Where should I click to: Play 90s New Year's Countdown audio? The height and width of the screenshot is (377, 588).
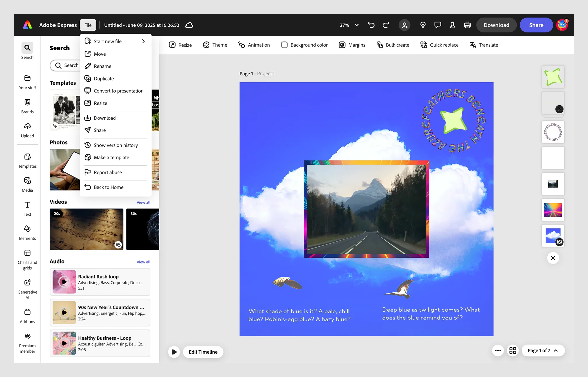pyautogui.click(x=64, y=312)
